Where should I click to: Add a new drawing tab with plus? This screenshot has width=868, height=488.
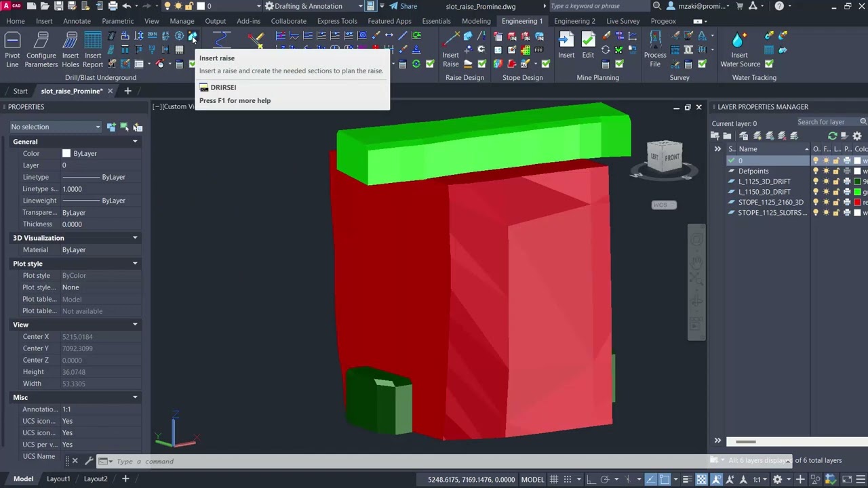tap(127, 91)
